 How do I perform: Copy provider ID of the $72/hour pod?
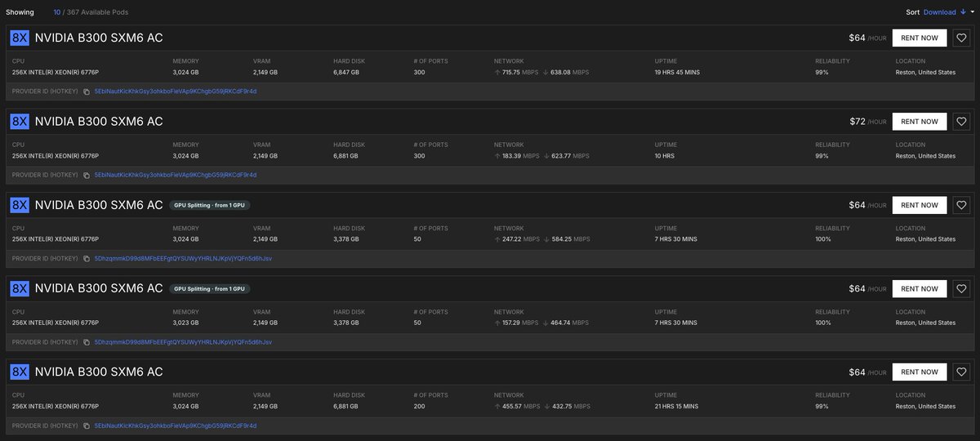(x=87, y=175)
